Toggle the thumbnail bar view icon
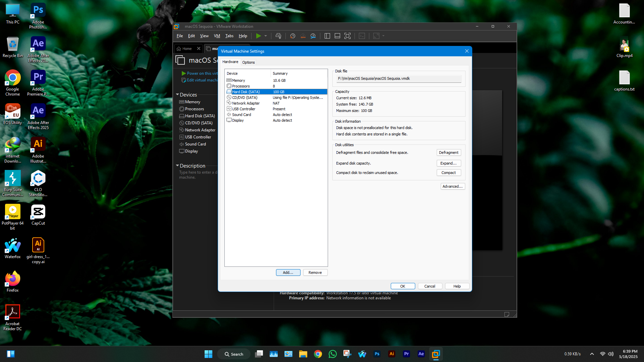 (337, 36)
